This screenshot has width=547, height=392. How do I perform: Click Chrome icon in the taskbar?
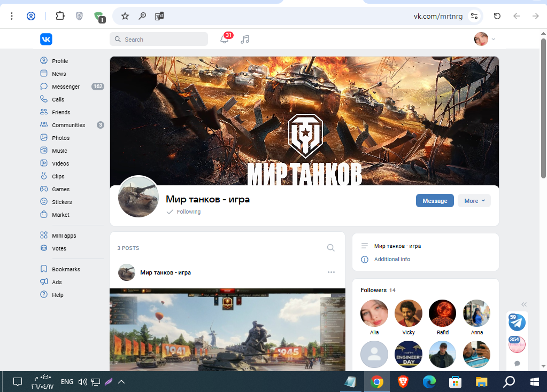pyautogui.click(x=376, y=382)
